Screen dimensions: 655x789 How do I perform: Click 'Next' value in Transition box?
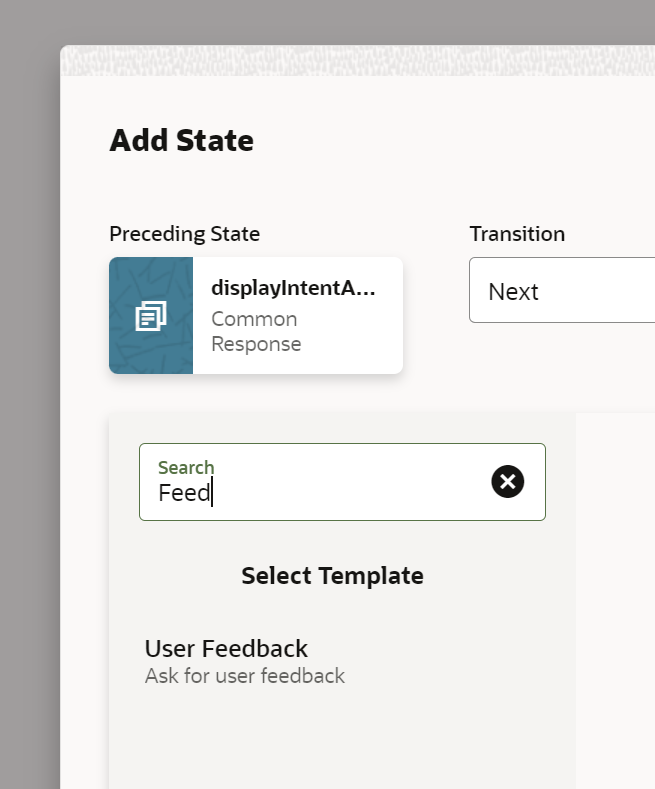tap(513, 292)
